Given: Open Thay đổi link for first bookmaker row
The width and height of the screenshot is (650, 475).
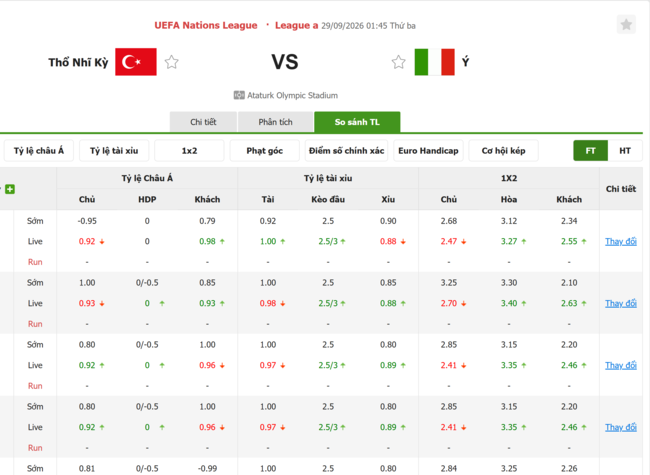Looking at the screenshot, I should tap(621, 241).
